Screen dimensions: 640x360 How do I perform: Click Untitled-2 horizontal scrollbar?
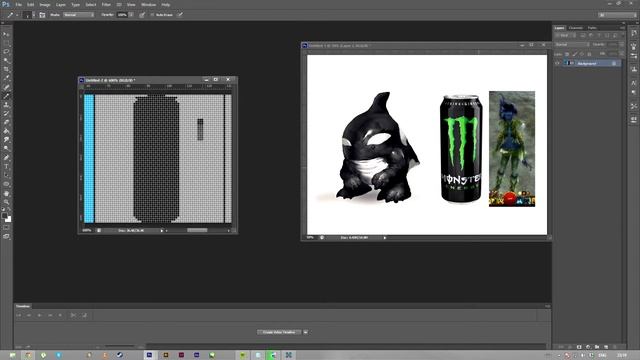pos(197,230)
